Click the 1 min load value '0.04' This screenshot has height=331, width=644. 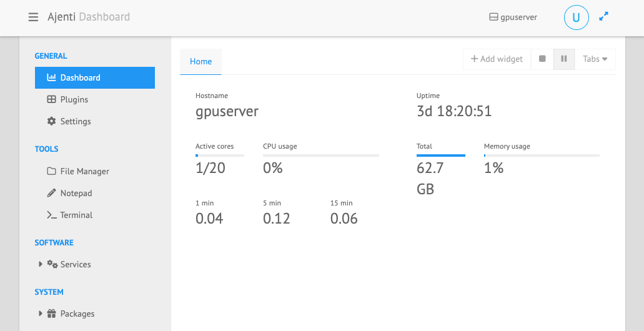point(209,219)
